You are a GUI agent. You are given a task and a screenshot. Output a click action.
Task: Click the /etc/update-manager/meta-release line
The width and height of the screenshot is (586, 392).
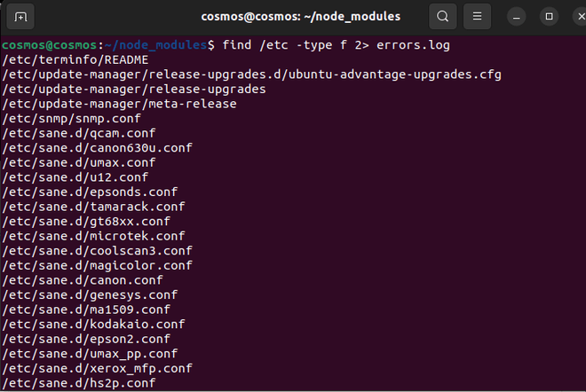[120, 104]
